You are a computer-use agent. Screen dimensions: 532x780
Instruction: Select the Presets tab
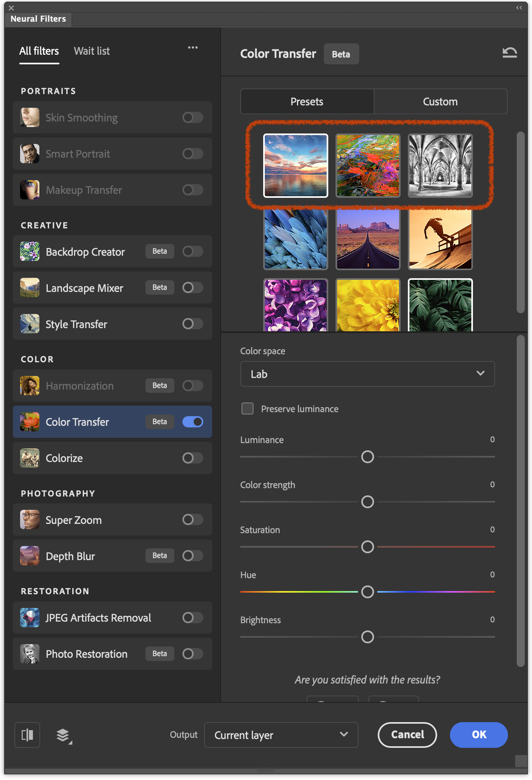[x=307, y=101]
